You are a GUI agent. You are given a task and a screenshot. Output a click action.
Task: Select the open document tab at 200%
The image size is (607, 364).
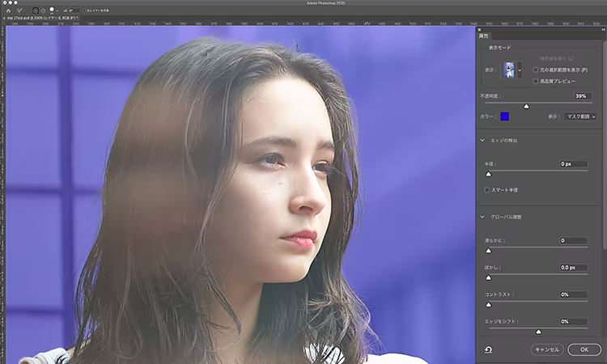click(x=42, y=18)
